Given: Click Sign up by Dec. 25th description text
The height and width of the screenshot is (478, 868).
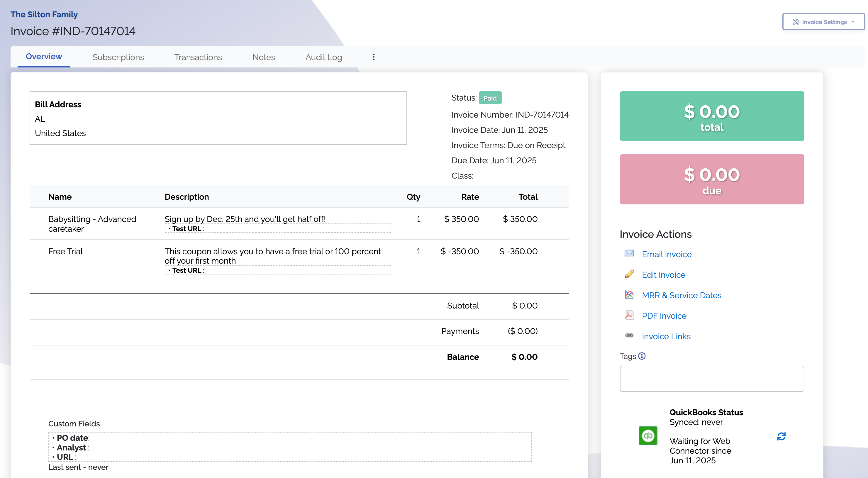Looking at the screenshot, I should [x=245, y=219].
